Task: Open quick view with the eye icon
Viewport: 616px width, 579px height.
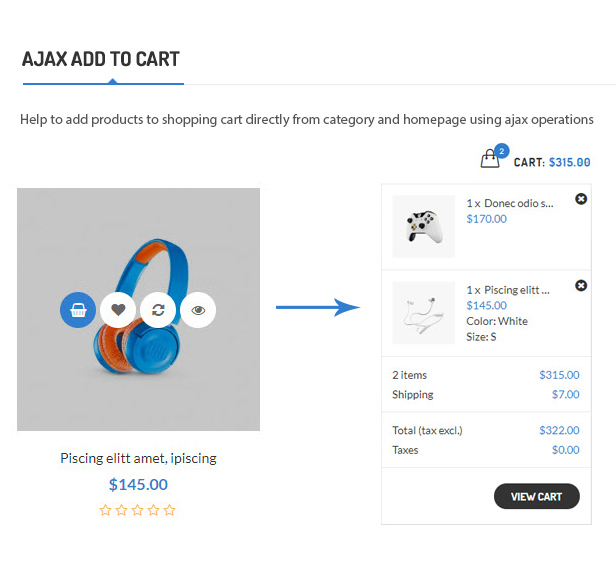Action: click(198, 310)
